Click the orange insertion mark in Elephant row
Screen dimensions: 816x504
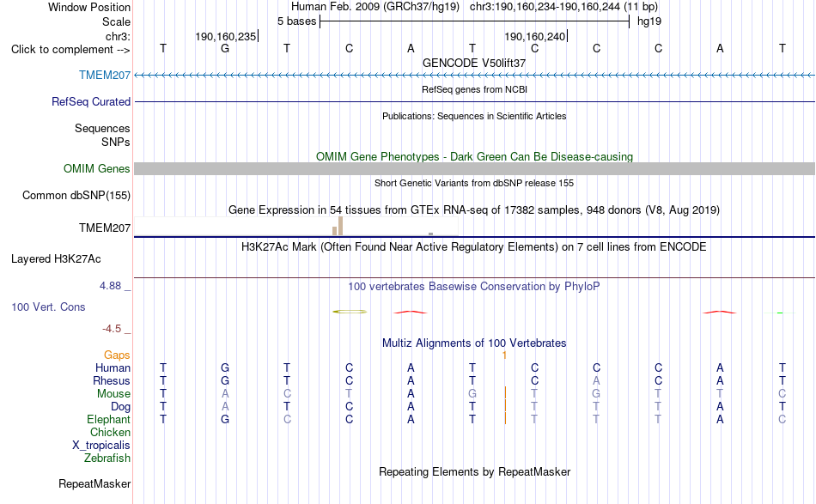click(x=505, y=419)
